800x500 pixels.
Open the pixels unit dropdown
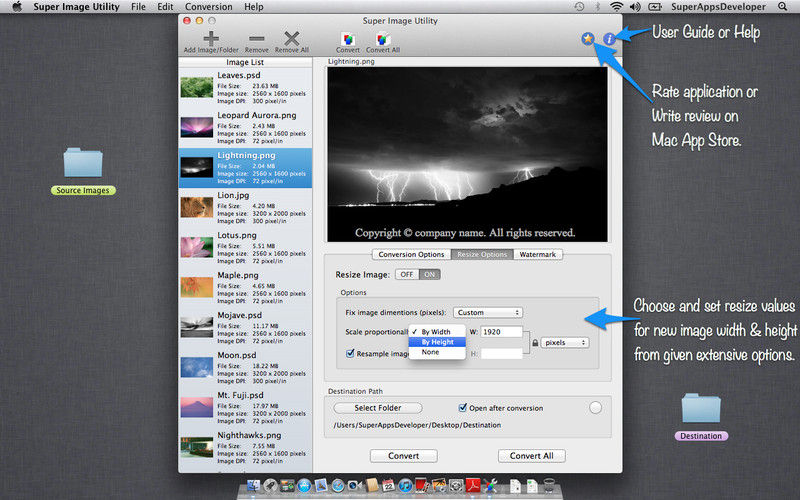[x=565, y=343]
